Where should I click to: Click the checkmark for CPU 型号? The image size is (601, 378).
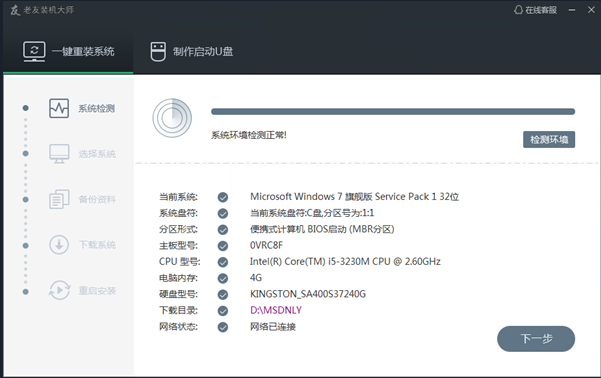(223, 262)
